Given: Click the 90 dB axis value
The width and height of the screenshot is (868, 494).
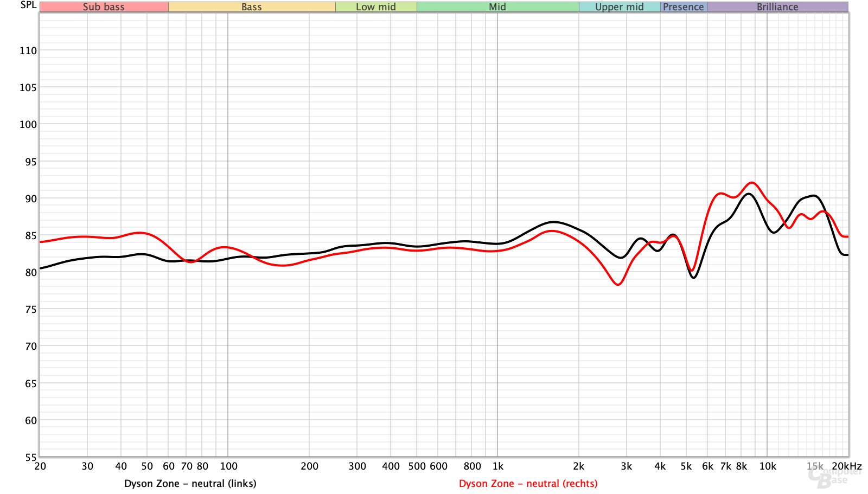Looking at the screenshot, I should 31,198.
